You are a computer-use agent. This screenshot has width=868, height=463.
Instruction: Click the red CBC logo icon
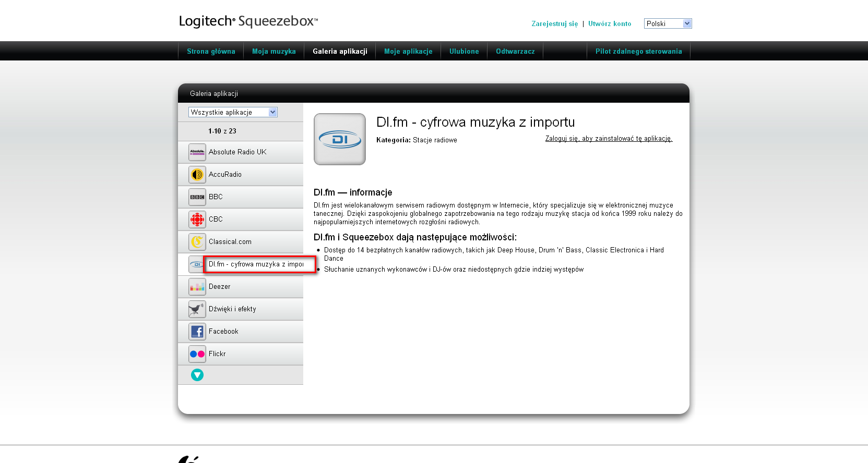pyautogui.click(x=197, y=220)
